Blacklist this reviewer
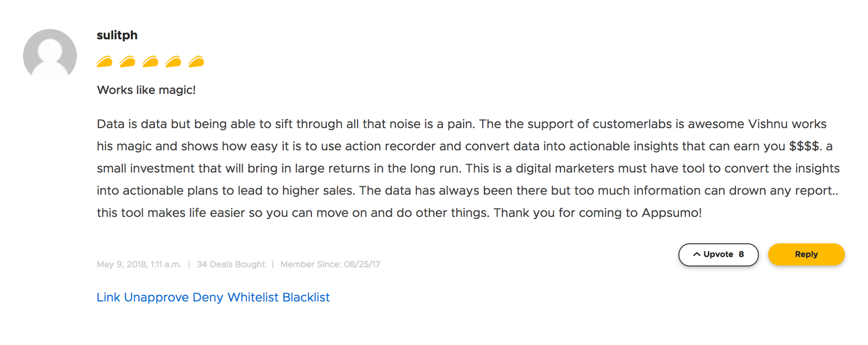 point(306,297)
